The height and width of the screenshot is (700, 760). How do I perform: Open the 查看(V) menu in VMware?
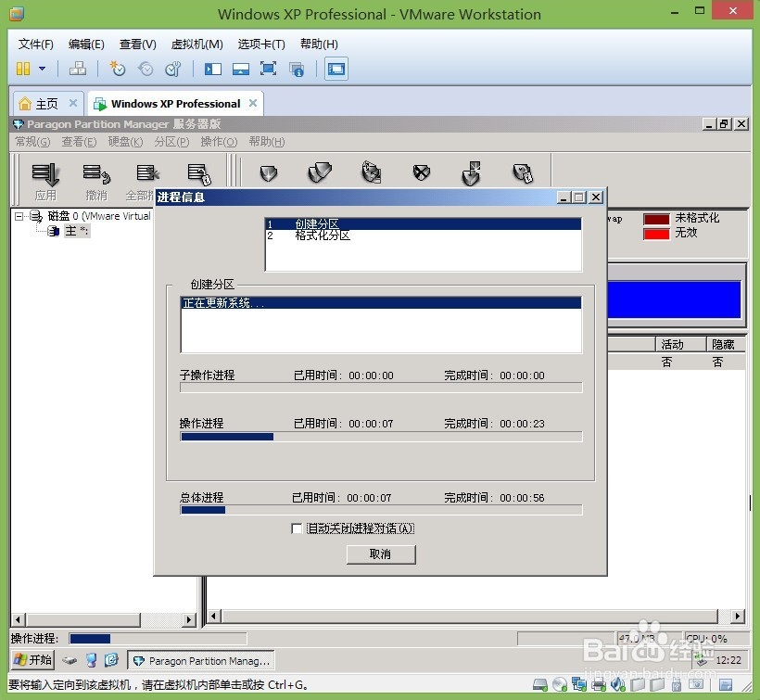point(138,45)
